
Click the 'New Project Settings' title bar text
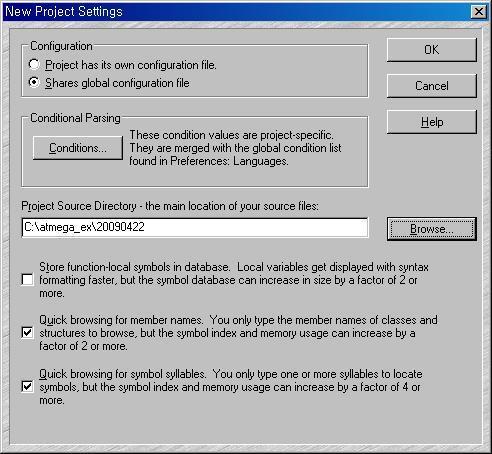64,11
